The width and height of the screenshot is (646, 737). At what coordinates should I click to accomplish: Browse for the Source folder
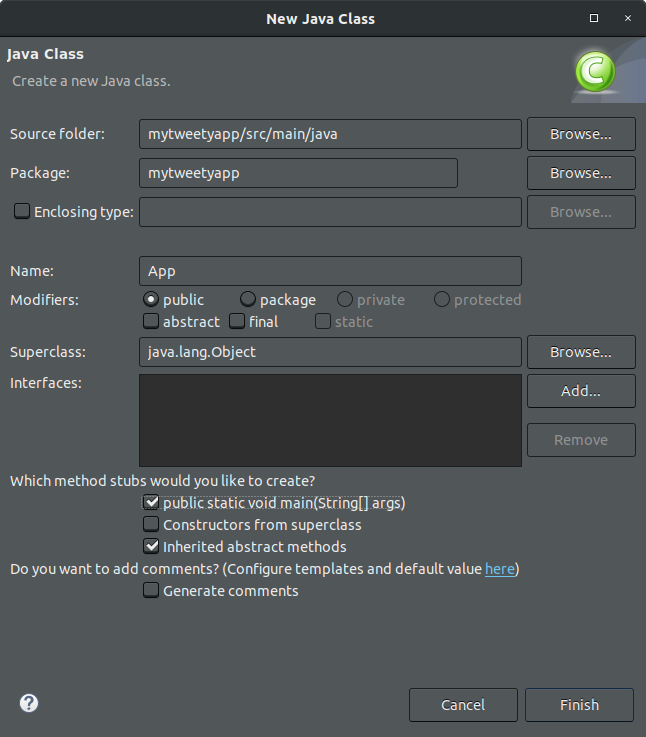tap(581, 134)
